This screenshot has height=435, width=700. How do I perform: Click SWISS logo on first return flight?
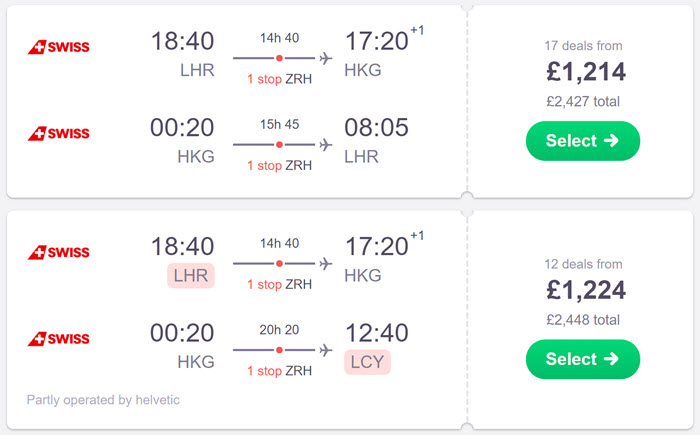(58, 134)
